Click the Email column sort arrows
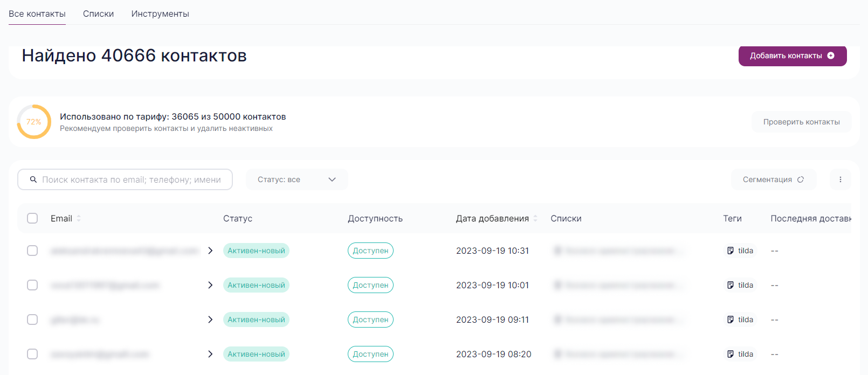The image size is (868, 375). coord(79,218)
